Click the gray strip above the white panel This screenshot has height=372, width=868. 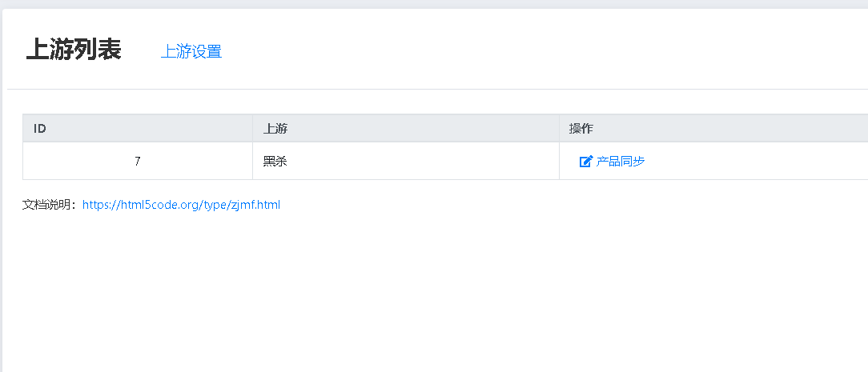point(434,4)
